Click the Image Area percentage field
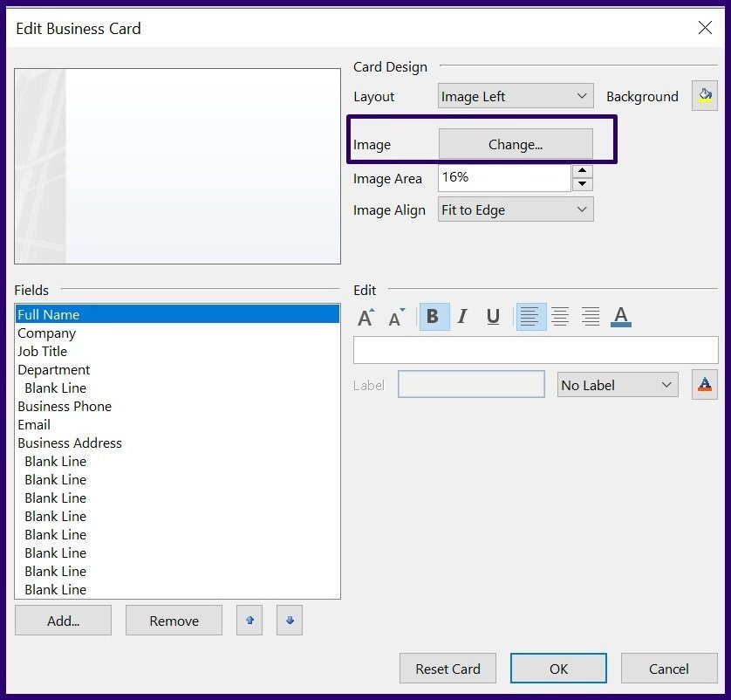This screenshot has height=700, width=731. coord(504,178)
